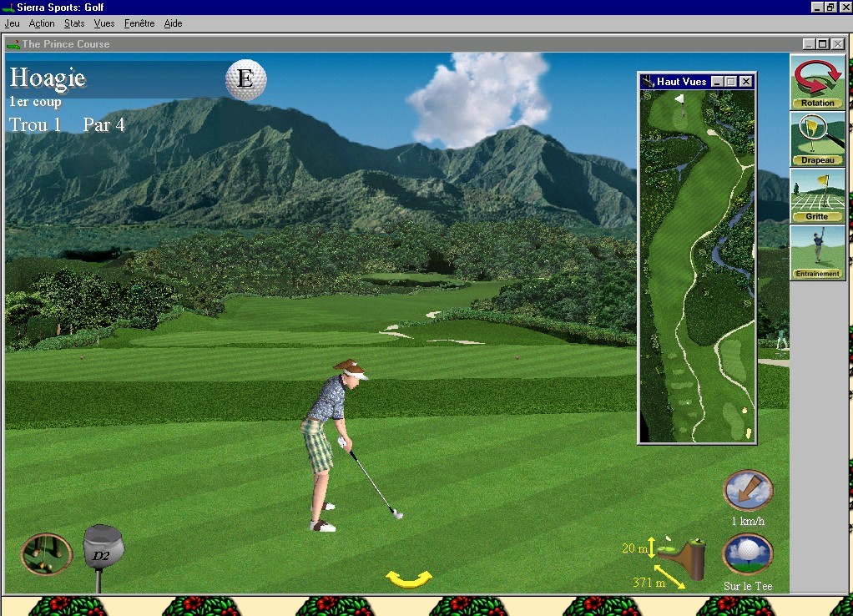The width and height of the screenshot is (853, 616).
Task: Open the Action menu
Action: [42, 23]
